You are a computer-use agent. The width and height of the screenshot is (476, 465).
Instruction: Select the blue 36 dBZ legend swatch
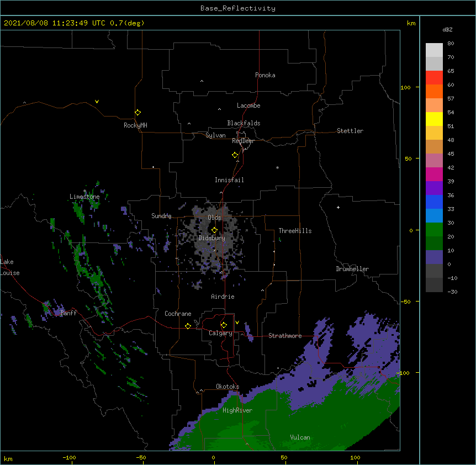click(434, 202)
